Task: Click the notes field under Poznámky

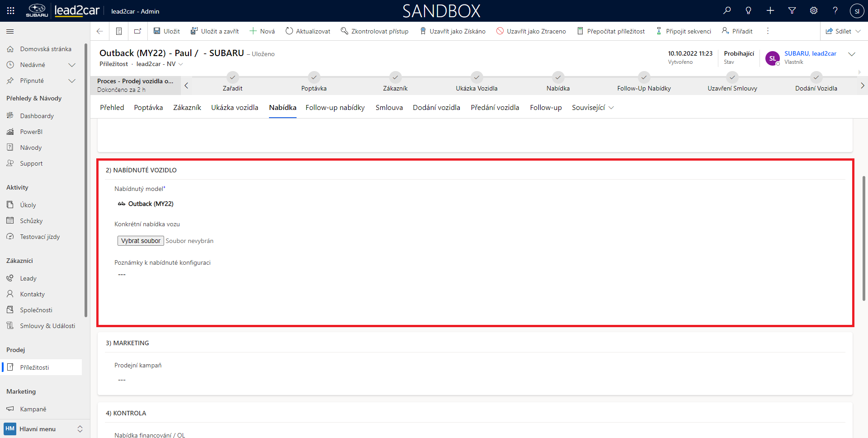Action: (122, 275)
